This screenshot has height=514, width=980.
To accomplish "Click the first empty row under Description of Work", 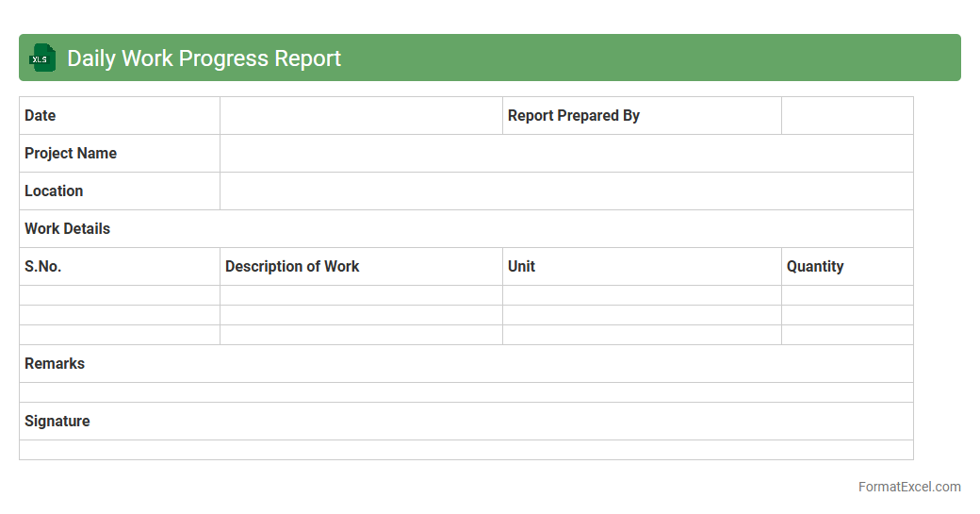I will point(361,295).
